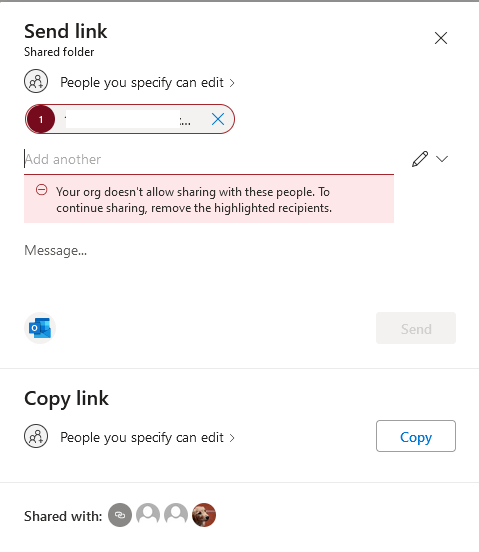Open the dog photo avatar in Shared with
The width and height of the screenshot is (479, 552).
click(x=204, y=515)
